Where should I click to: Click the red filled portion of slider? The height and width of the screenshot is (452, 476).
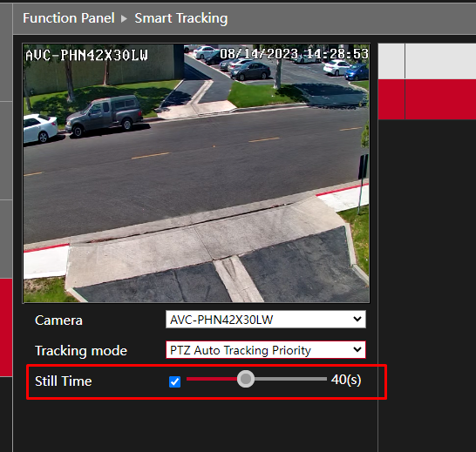212,379
